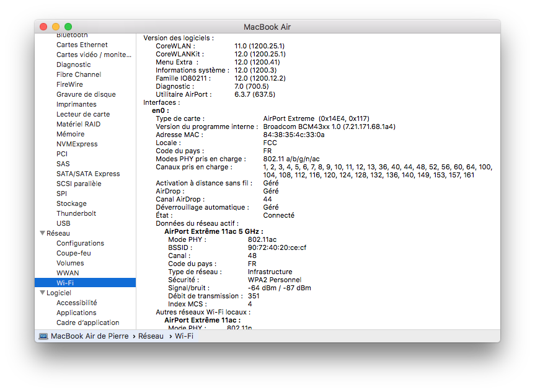Click the WPA2 Personnel security value
The height and width of the screenshot is (392, 535).
[x=275, y=280]
